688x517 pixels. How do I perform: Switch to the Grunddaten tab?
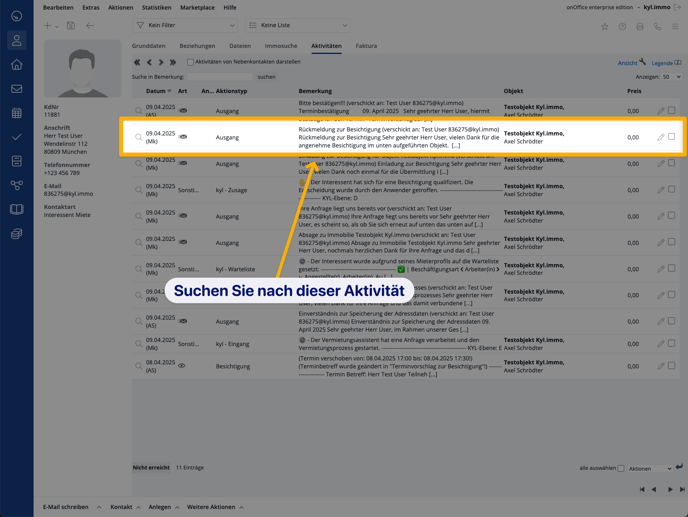pos(149,46)
